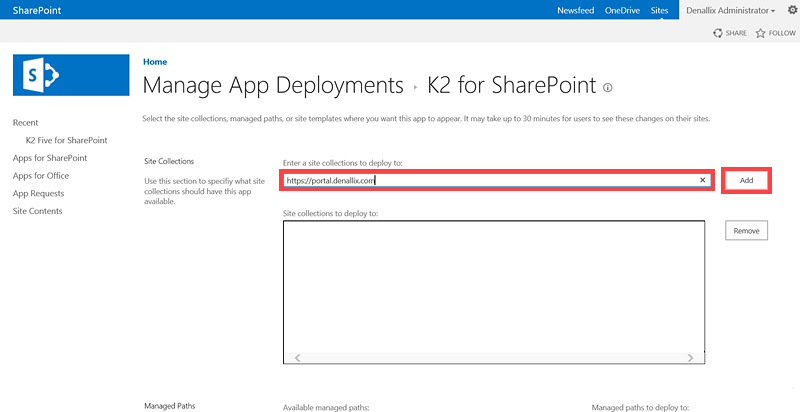Click the SharePoint logo tile
Image resolution: width=800 pixels, height=412 pixels.
[x=71, y=75]
